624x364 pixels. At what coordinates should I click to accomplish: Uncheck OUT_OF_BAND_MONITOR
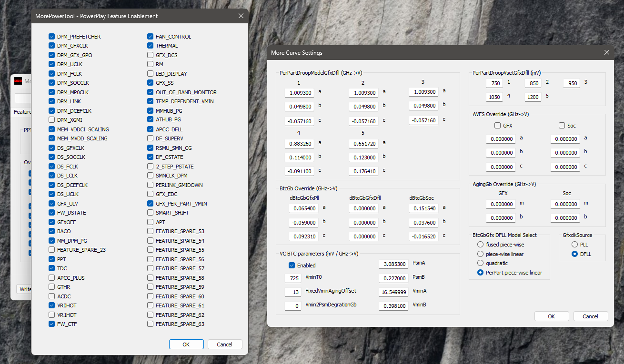tap(150, 92)
